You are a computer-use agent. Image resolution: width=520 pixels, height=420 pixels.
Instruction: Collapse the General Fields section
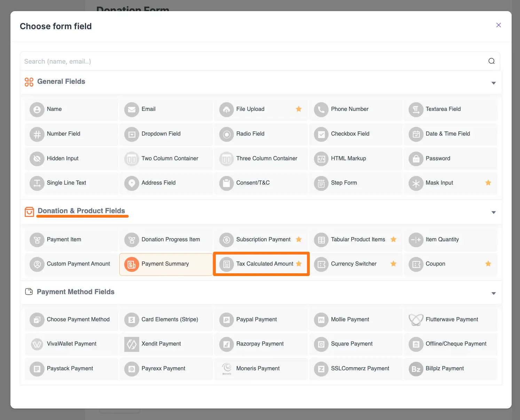coord(494,83)
